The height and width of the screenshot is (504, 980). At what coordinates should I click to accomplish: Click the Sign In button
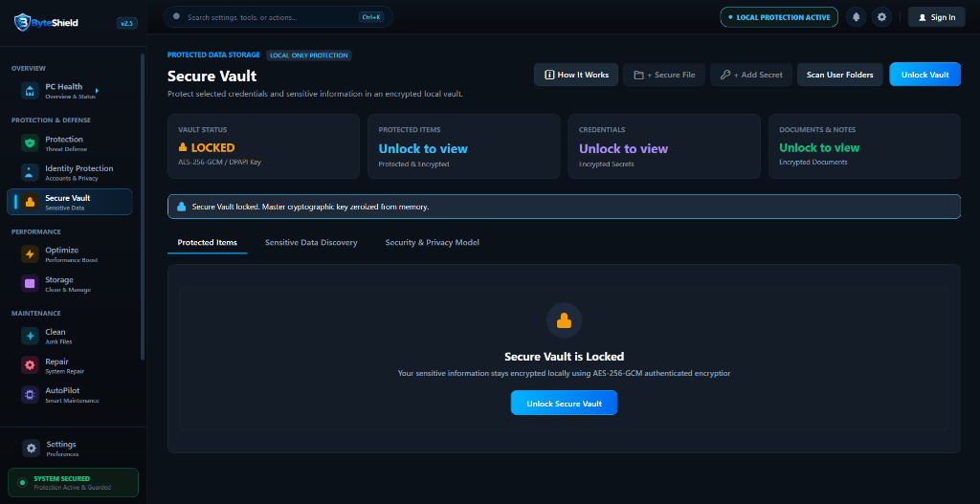click(x=936, y=17)
